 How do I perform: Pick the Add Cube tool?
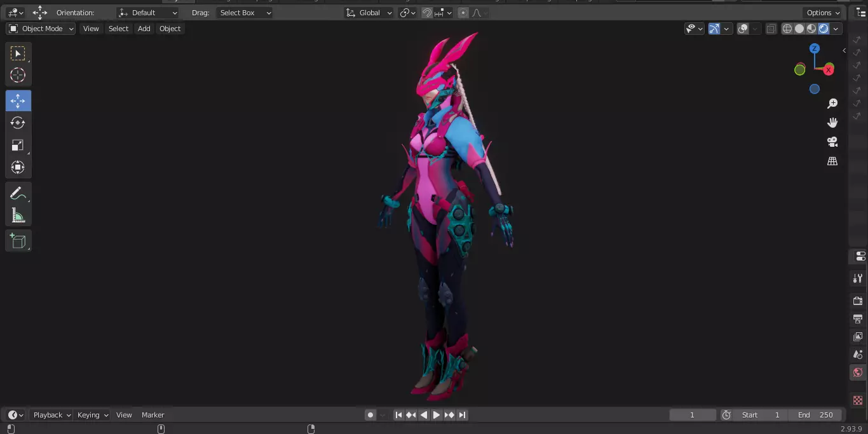18,241
